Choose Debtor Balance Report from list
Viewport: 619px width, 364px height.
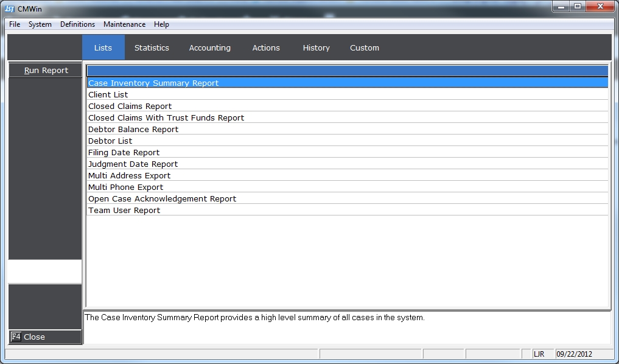pyautogui.click(x=133, y=130)
